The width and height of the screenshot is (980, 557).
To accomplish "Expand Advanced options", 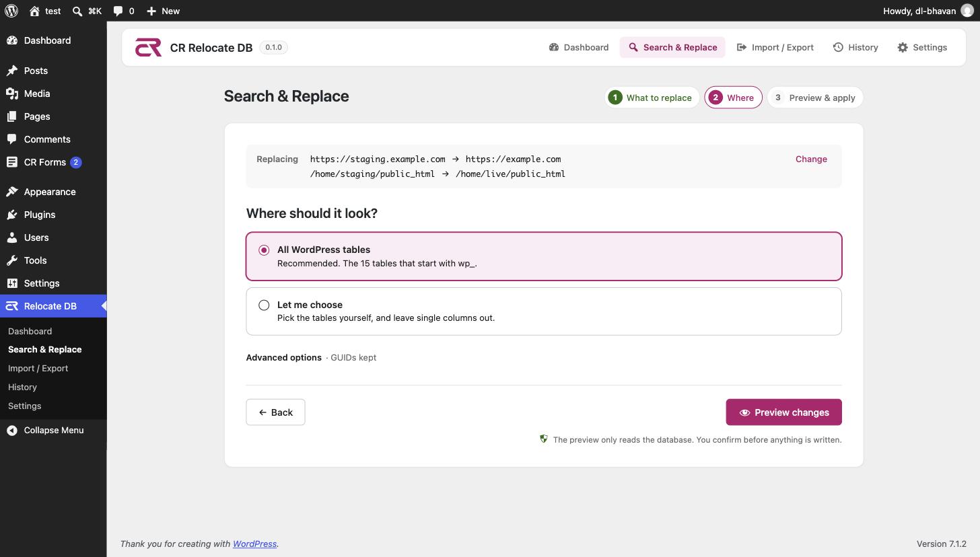I will 283,357.
